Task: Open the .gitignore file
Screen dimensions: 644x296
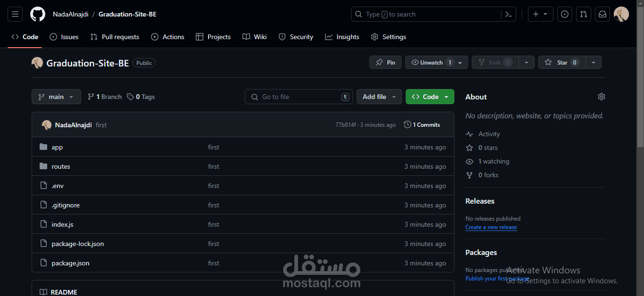Action: (x=66, y=205)
